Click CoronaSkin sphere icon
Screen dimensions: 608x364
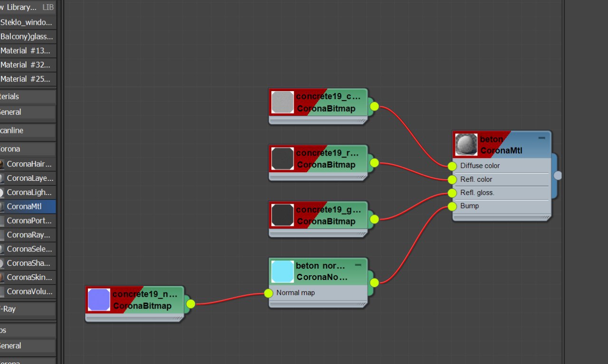coord(1,277)
